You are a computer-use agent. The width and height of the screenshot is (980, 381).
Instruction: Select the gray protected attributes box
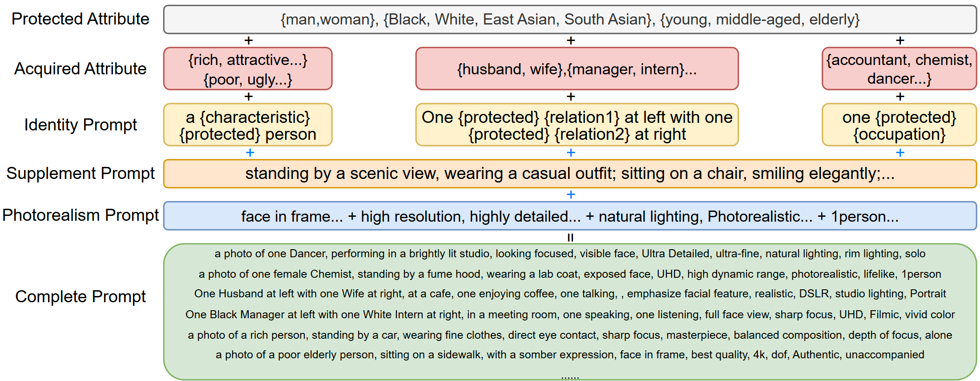pos(570,20)
